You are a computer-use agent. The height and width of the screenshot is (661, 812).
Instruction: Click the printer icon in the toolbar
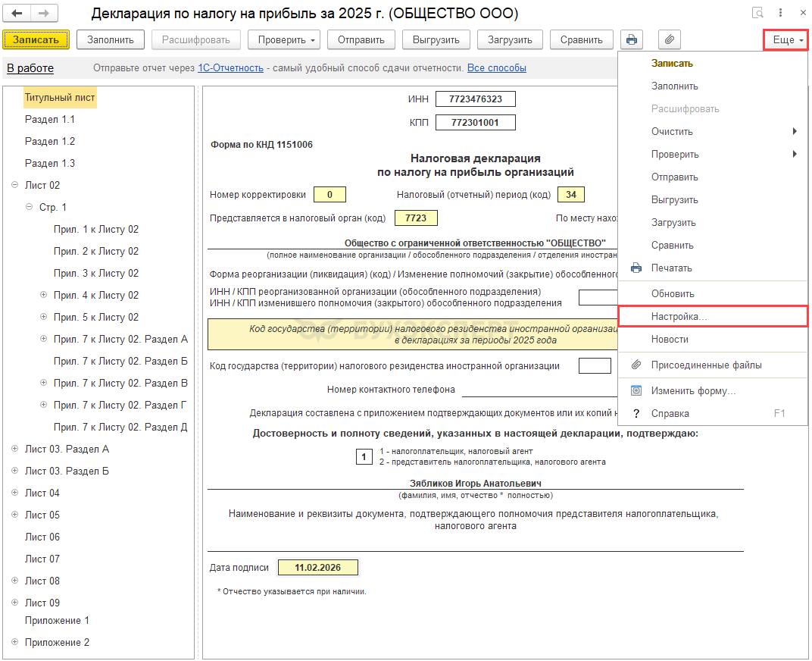click(632, 39)
